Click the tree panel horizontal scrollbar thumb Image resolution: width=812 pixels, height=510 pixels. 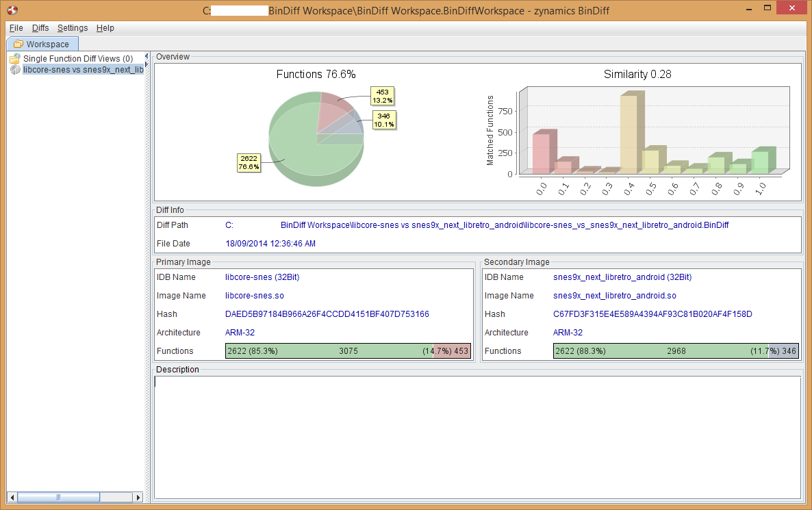pyautogui.click(x=58, y=497)
